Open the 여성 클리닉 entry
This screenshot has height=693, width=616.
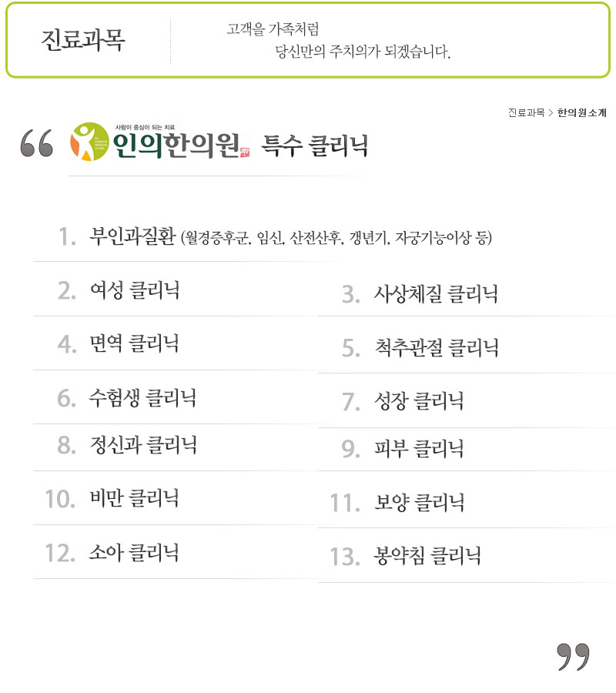click(x=134, y=290)
